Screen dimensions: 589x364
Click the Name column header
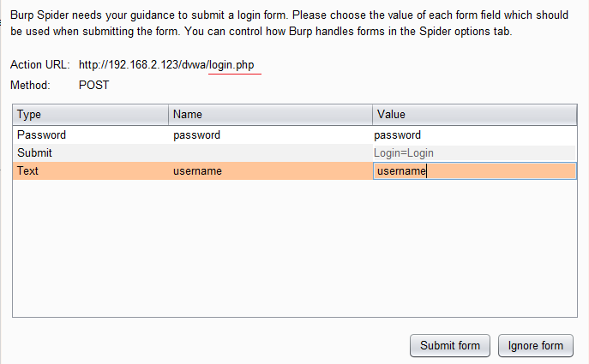(270, 114)
